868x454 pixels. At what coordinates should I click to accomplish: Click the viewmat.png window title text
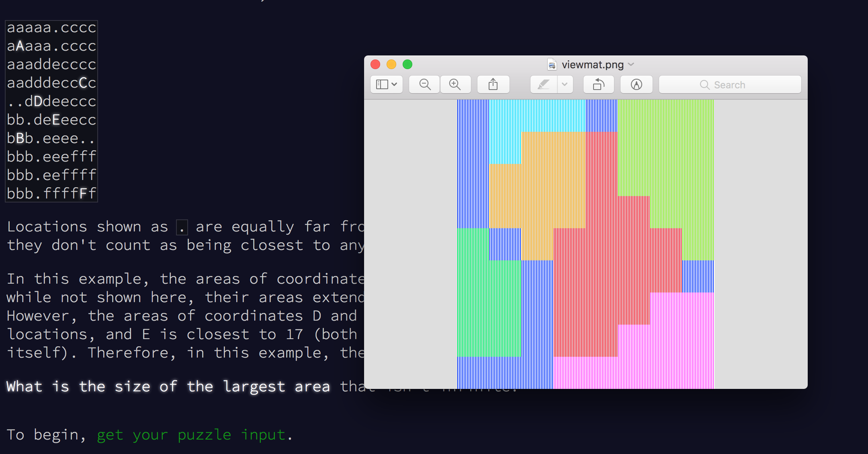tap(593, 64)
